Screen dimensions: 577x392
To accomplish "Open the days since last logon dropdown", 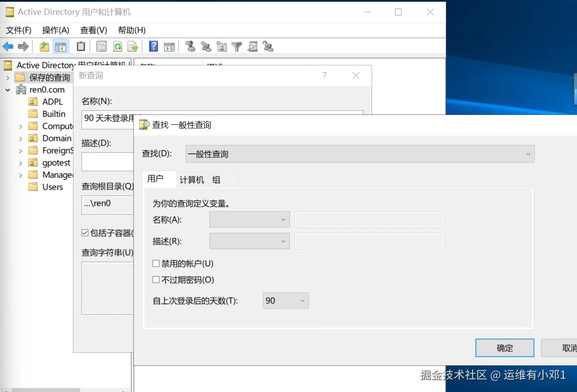I will [286, 301].
